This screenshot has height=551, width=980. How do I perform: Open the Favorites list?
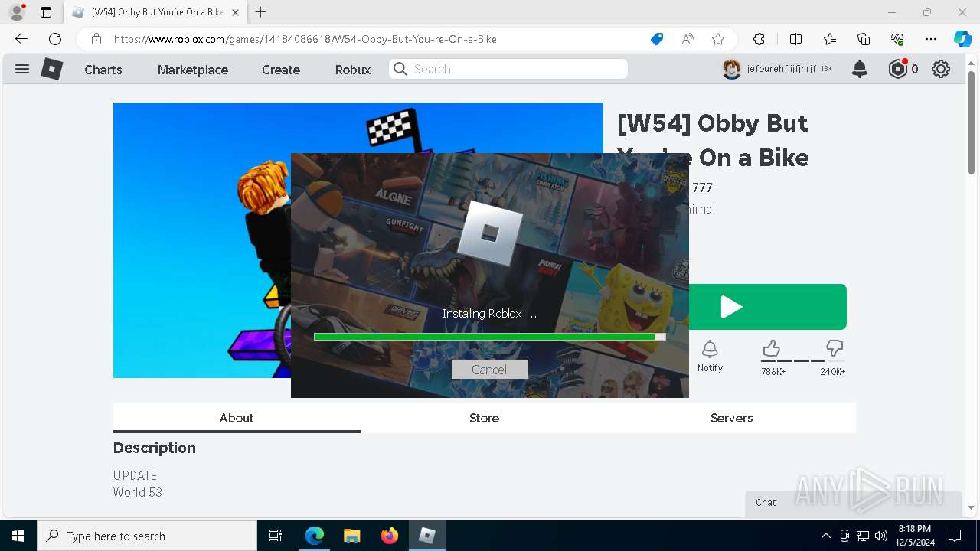coord(830,39)
